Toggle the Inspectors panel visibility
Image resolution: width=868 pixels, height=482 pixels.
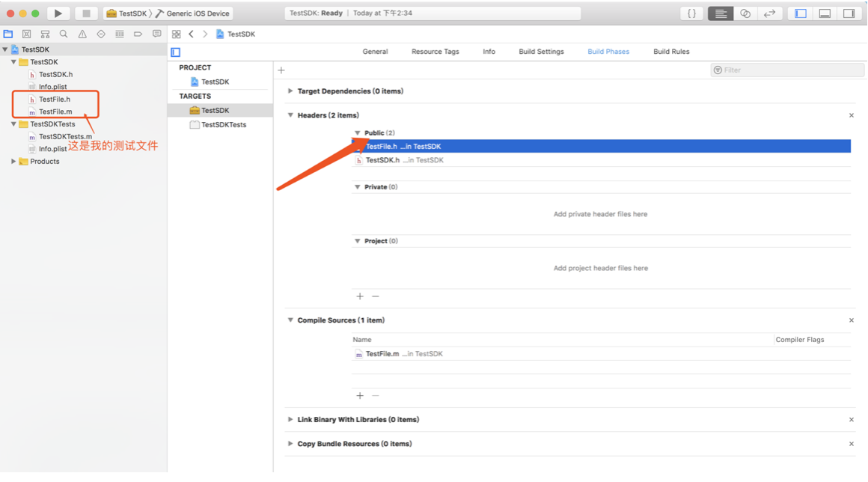tap(849, 13)
